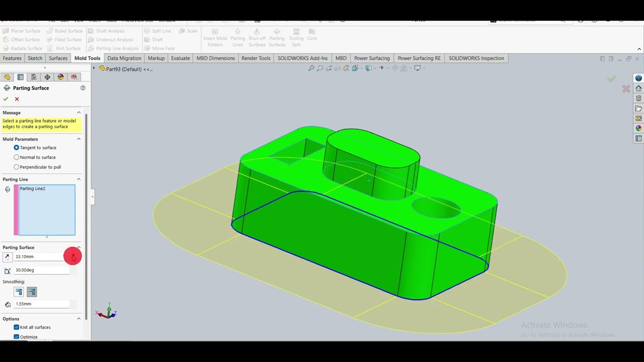
Task: Open the Render Tools tab
Action: 256,58
